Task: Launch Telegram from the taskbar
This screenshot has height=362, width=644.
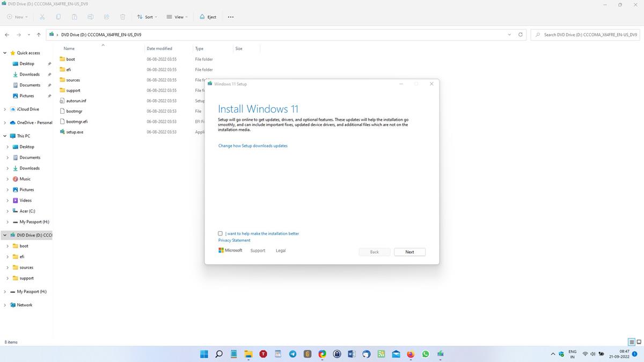Action: pos(292,354)
